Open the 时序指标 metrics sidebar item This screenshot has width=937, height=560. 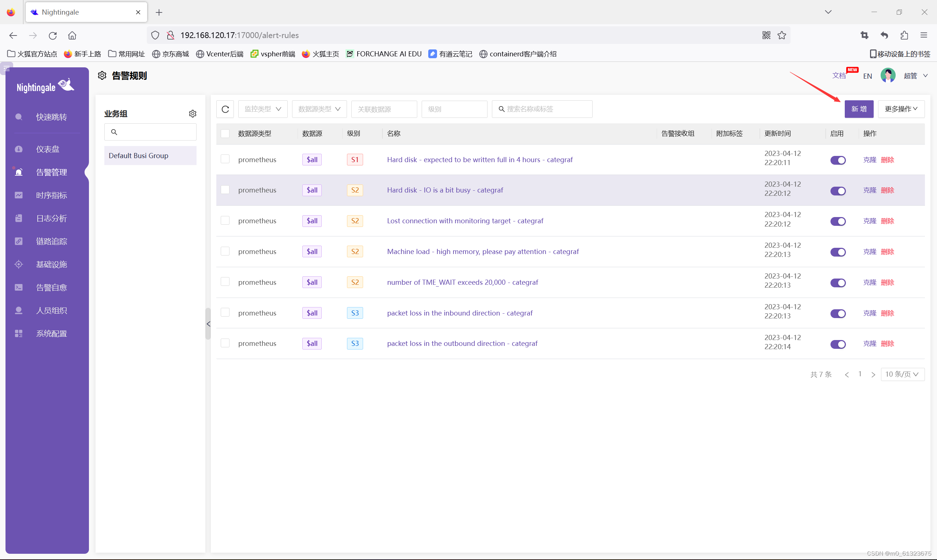51,195
